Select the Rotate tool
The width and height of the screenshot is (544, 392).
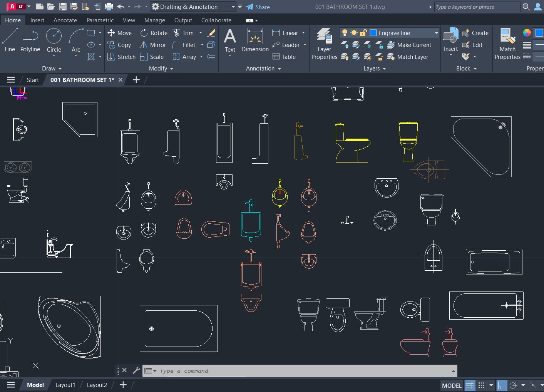click(154, 33)
